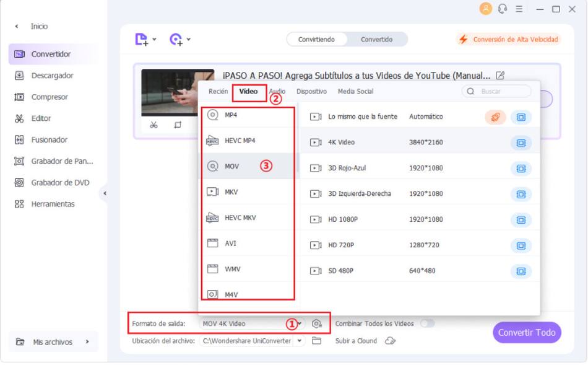Choose the MKV format
The width and height of the screenshot is (588, 365).
click(x=248, y=192)
